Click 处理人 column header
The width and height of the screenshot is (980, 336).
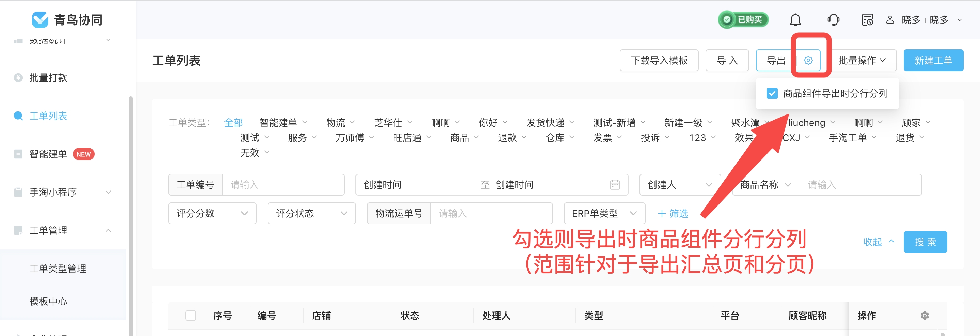pos(496,316)
